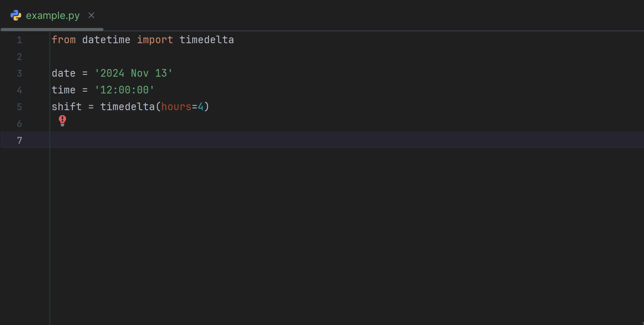Select the example.py tab

click(x=52, y=15)
